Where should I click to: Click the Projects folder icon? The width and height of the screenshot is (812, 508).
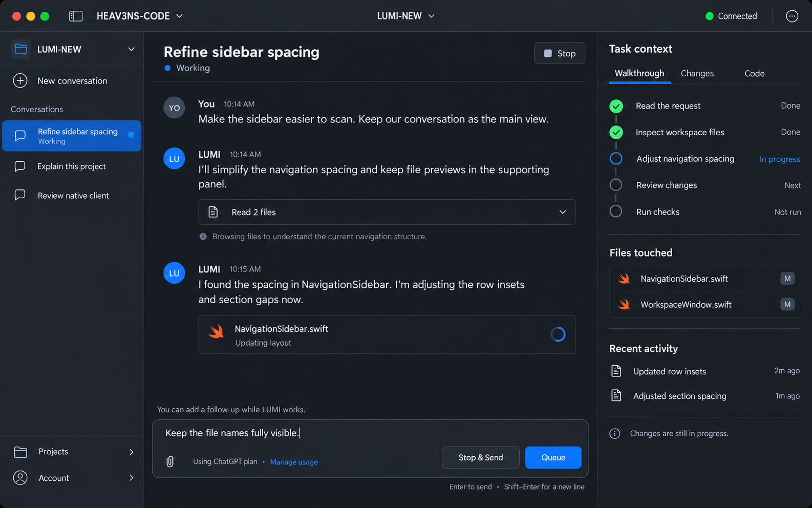point(20,452)
